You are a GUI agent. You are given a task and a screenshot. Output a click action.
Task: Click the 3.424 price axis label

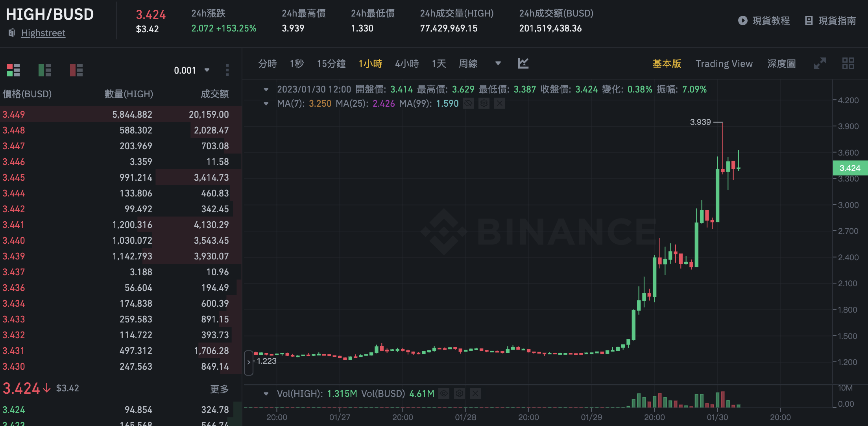(850, 168)
